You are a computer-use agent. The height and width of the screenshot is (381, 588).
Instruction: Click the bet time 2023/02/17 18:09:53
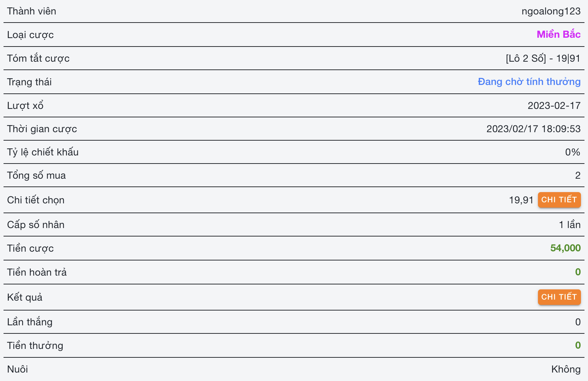point(533,129)
